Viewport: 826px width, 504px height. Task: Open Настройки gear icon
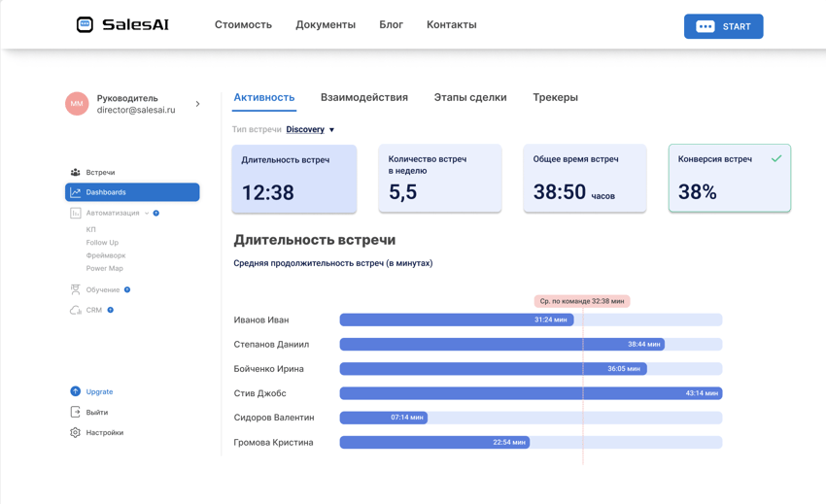pos(75,432)
